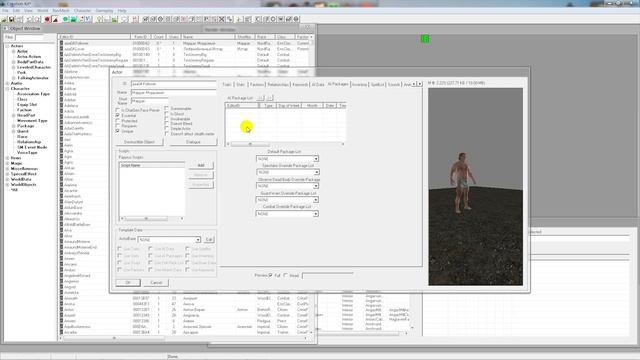This screenshot has height=360, width=640.
Task: Toggle the Respawn checkbox
Action: pyautogui.click(x=118, y=126)
